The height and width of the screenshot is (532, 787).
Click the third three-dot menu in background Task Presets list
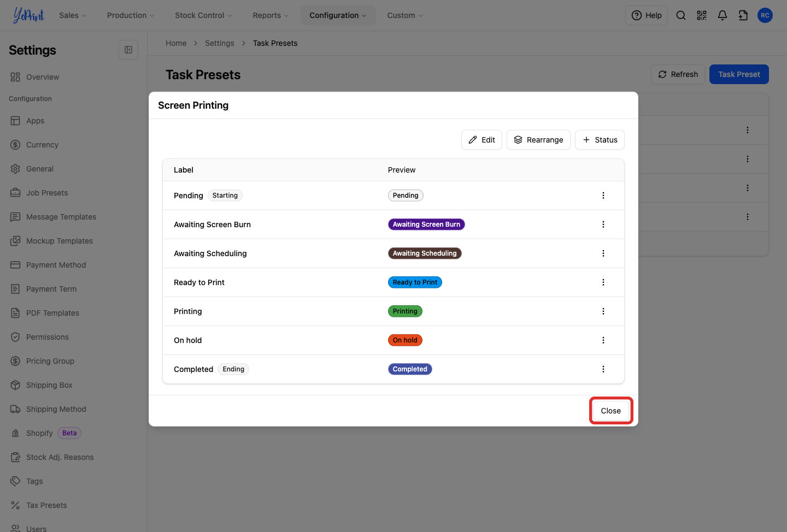[748, 188]
